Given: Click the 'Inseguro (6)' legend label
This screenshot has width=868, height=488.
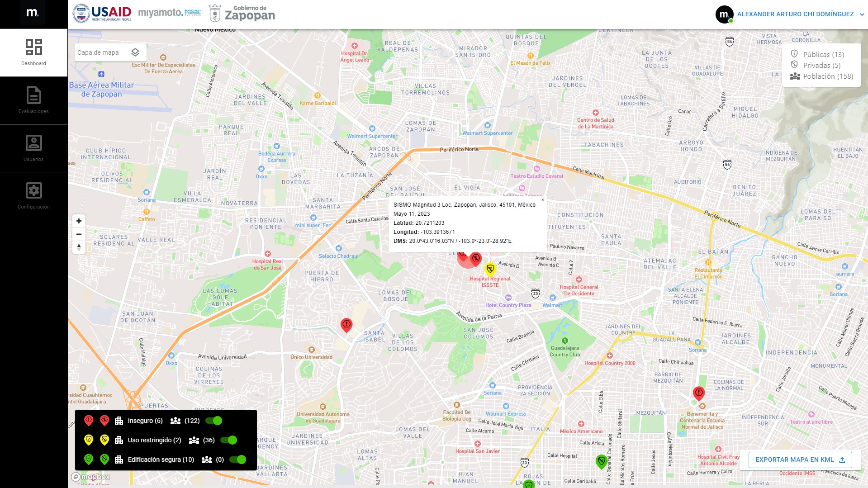Looking at the screenshot, I should [145, 421].
